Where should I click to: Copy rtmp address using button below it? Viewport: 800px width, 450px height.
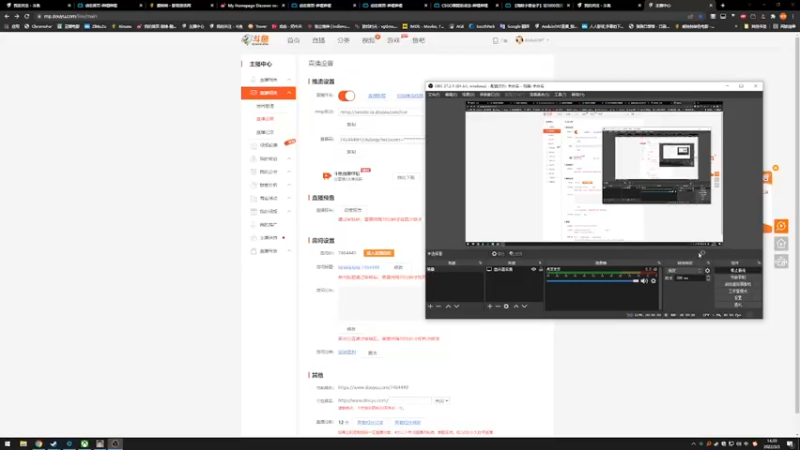352,124
